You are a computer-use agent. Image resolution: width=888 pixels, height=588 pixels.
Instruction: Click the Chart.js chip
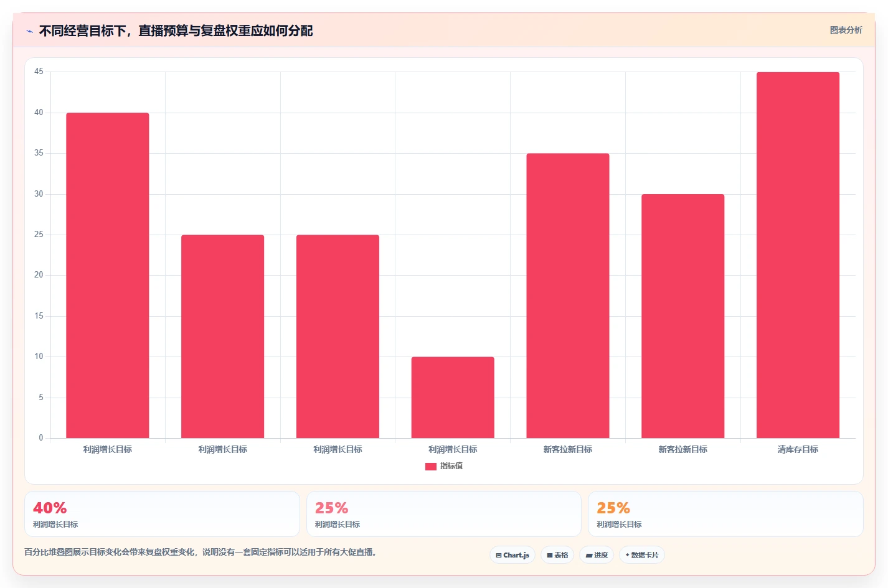[x=512, y=555]
